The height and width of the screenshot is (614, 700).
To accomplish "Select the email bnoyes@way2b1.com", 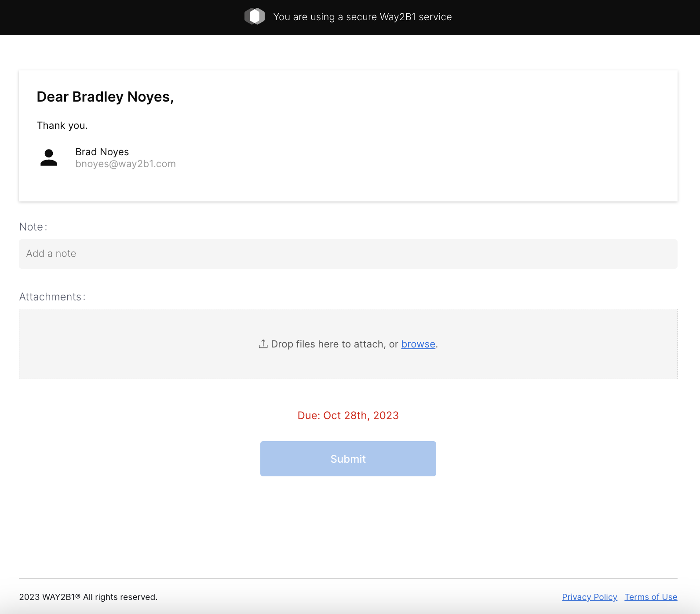I will tap(125, 164).
